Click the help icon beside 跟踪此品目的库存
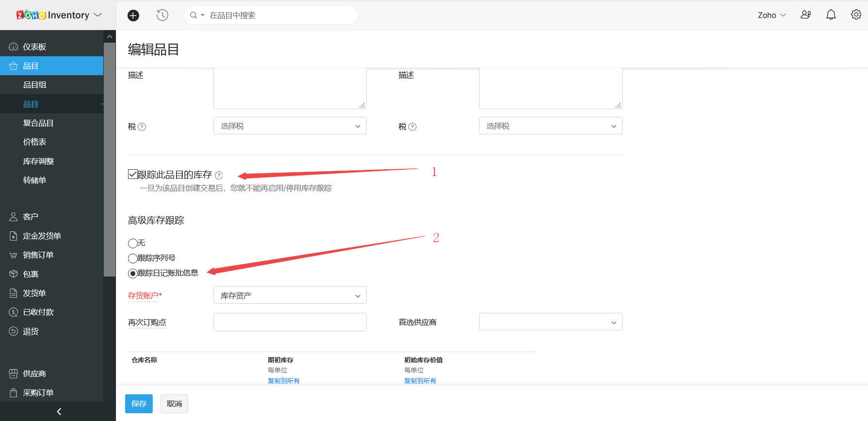The image size is (868, 421). pos(219,175)
